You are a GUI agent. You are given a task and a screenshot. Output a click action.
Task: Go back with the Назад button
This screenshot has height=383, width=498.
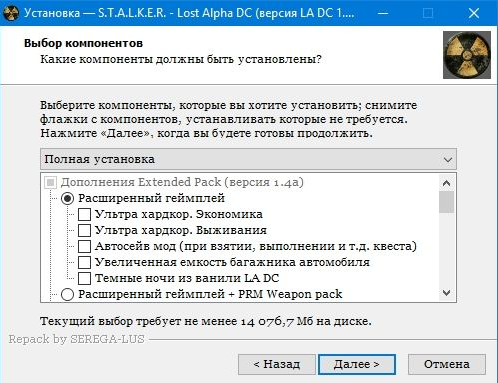pos(277,364)
